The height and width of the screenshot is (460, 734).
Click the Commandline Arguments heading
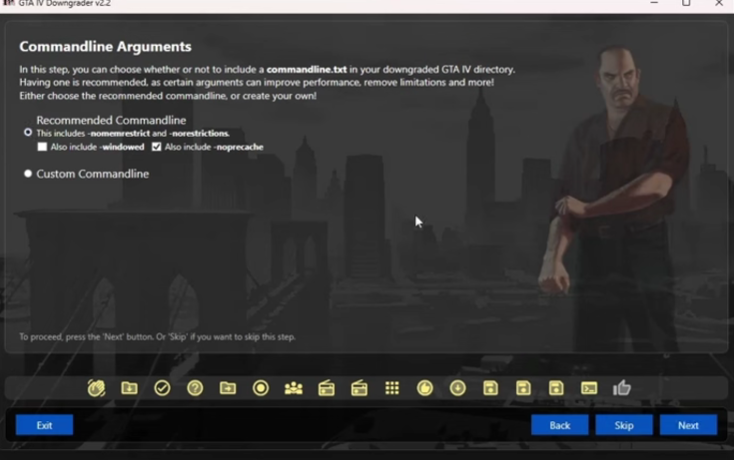(x=105, y=46)
